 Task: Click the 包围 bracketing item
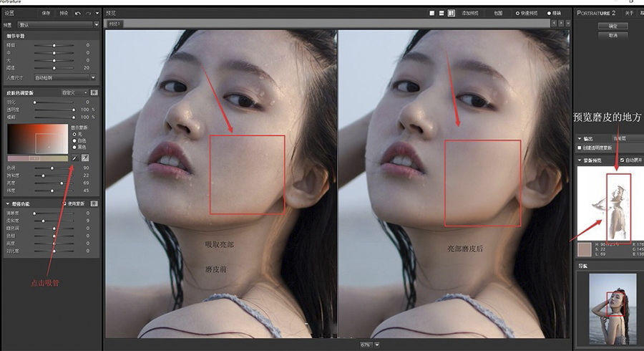[x=498, y=13]
